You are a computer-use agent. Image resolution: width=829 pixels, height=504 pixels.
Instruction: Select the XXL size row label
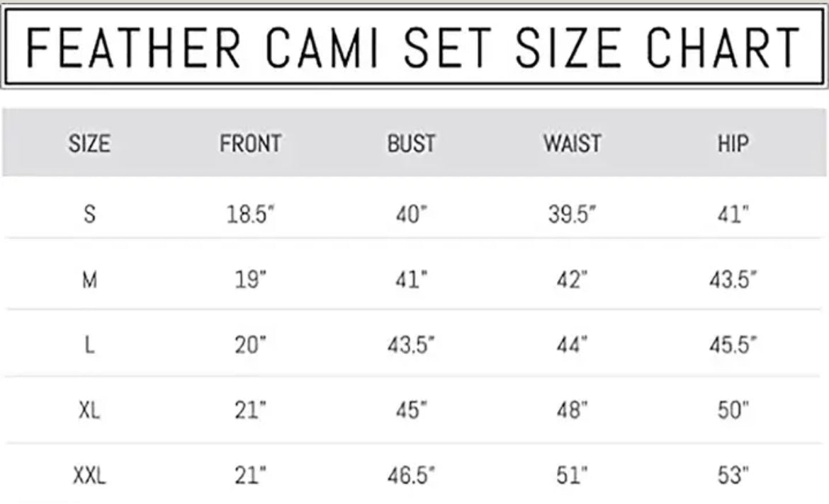[89, 476]
